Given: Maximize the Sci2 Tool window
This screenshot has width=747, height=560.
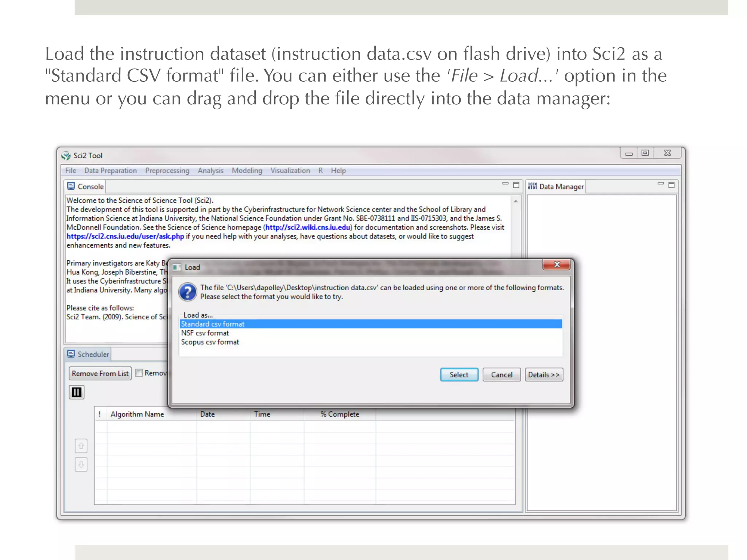Looking at the screenshot, I should pyautogui.click(x=645, y=153).
